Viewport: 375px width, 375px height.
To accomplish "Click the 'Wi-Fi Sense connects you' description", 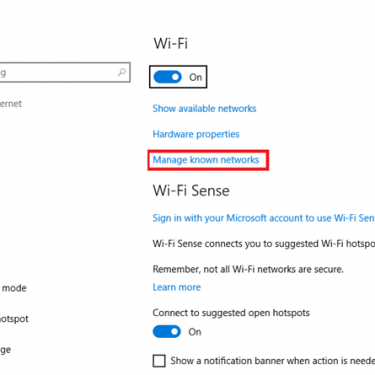I will click(264, 244).
